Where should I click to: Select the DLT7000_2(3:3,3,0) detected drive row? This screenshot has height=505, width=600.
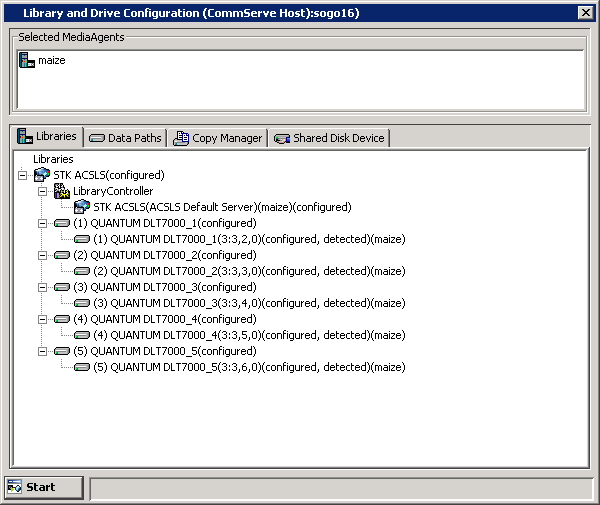click(249, 271)
